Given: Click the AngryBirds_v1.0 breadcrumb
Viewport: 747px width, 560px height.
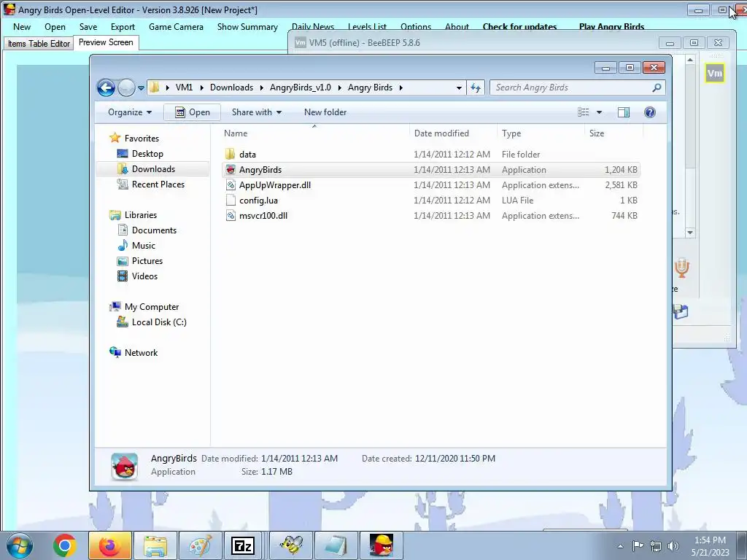Looking at the screenshot, I should (300, 87).
